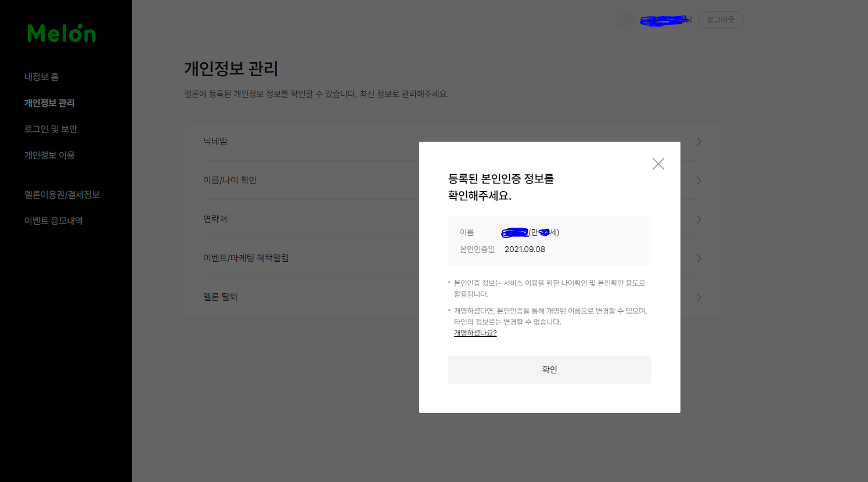The width and height of the screenshot is (868, 482).
Task: Expand the 멜론 탈퇴 row chevron
Action: coord(699,297)
